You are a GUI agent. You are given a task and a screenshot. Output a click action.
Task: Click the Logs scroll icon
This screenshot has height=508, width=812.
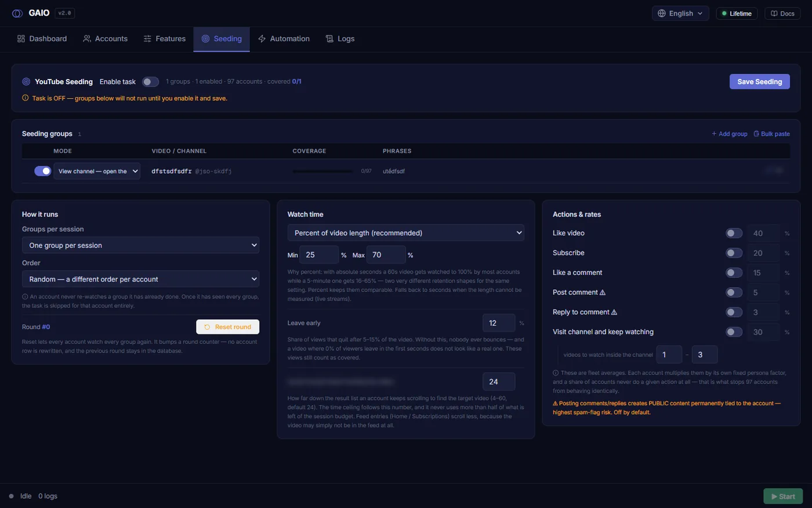coord(329,39)
